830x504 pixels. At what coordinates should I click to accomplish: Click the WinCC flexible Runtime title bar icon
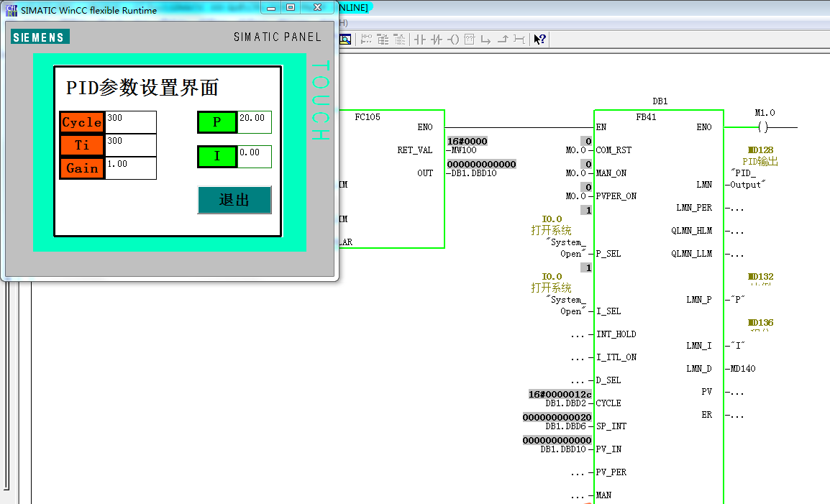(12, 10)
